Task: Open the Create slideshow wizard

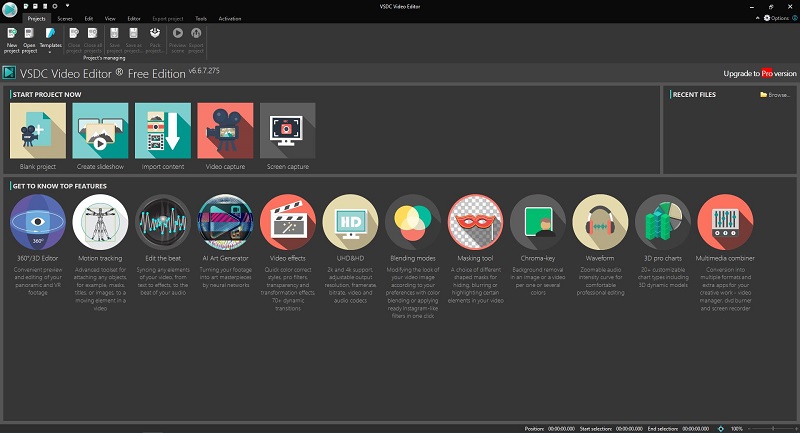Action: pos(100,131)
